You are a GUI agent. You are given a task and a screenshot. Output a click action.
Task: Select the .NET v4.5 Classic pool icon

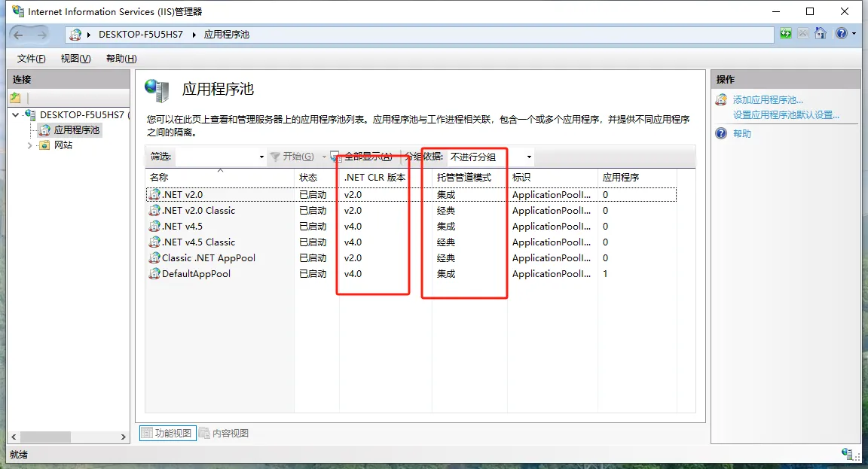[154, 242]
